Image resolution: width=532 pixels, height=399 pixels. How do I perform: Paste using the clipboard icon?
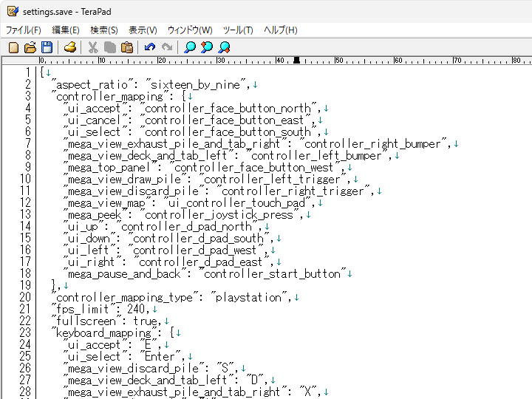127,47
